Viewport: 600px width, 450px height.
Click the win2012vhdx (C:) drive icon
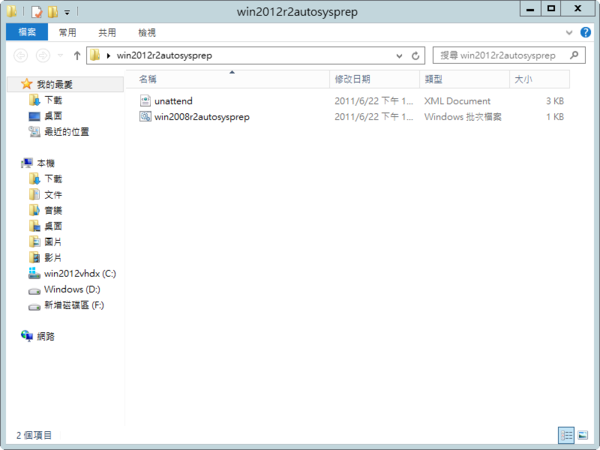coord(34,273)
